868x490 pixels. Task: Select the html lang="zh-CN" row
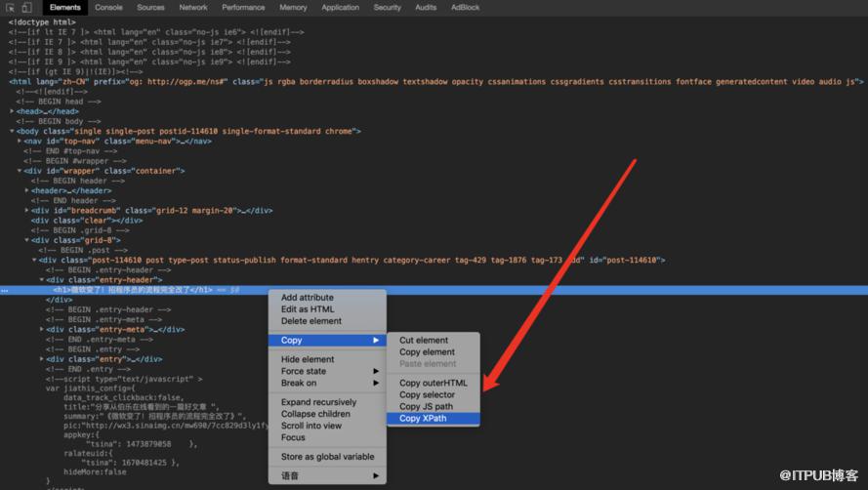(436, 81)
